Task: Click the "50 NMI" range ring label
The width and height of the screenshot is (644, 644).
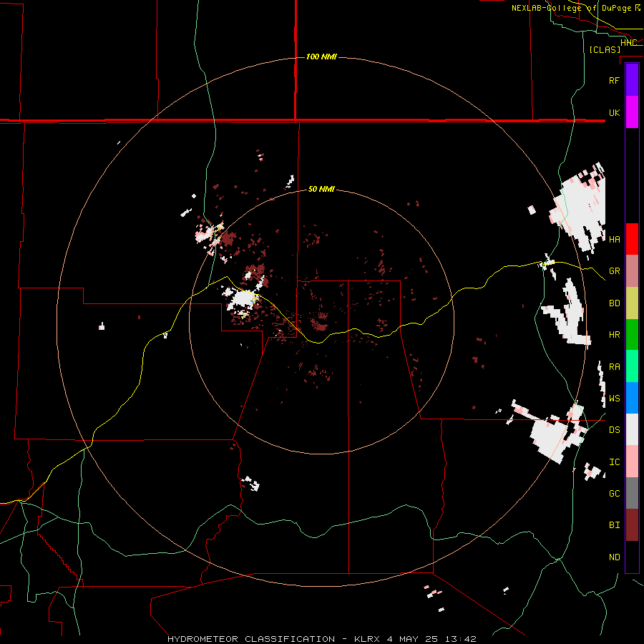Action: tap(321, 189)
